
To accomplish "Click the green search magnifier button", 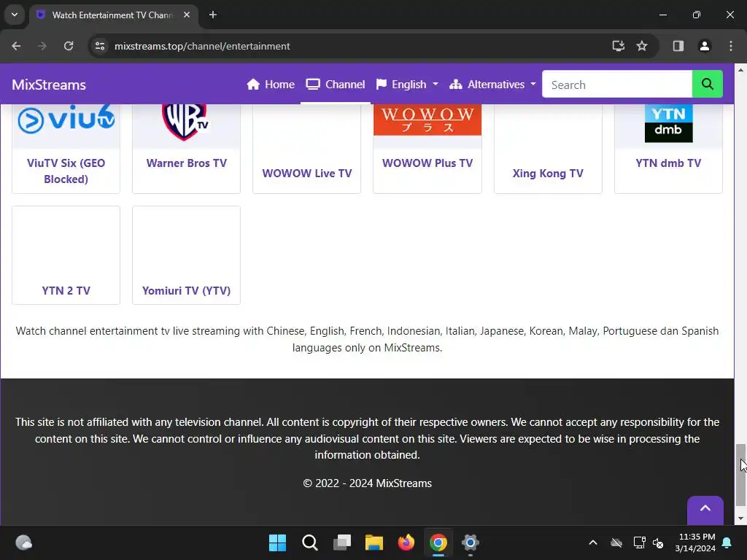I will (x=707, y=85).
